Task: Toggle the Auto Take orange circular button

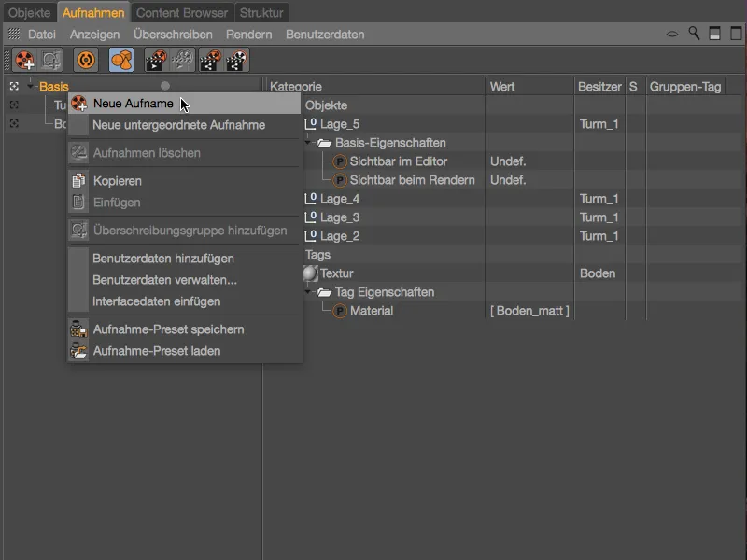Action: tap(86, 60)
